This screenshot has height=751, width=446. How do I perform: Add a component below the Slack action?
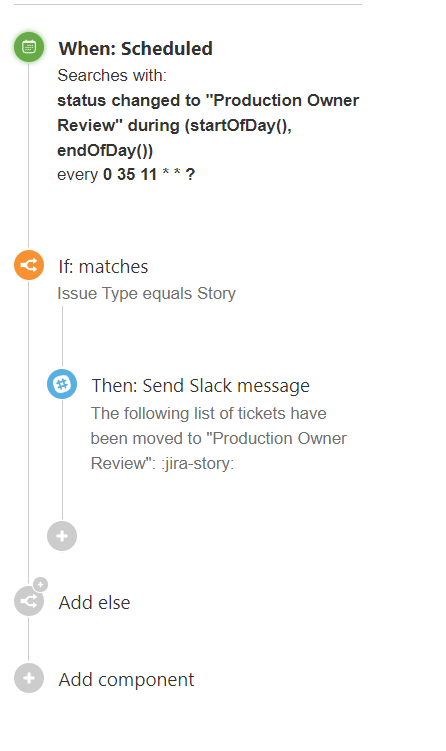[62, 536]
